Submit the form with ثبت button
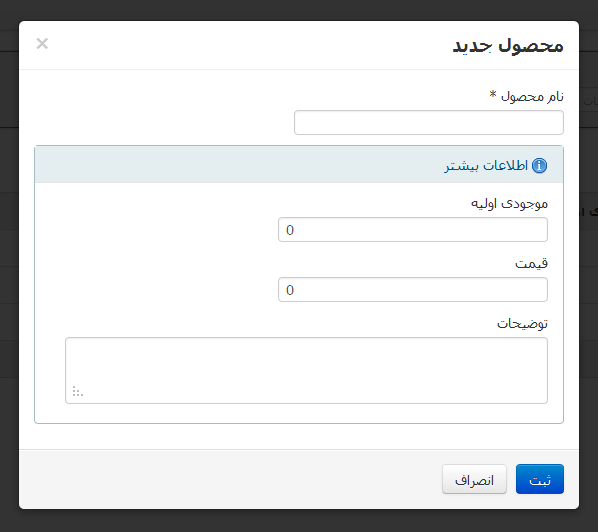This screenshot has height=532, width=598. [x=540, y=479]
